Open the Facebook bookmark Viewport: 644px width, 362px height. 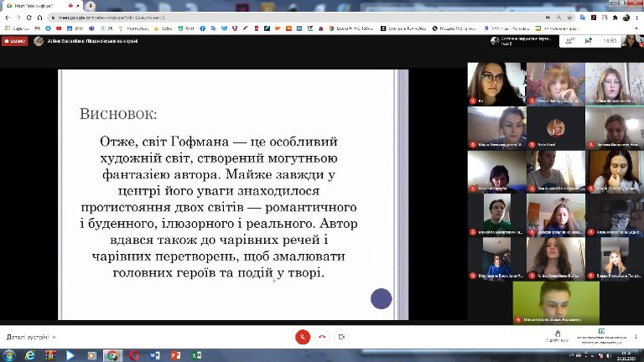click(202, 28)
